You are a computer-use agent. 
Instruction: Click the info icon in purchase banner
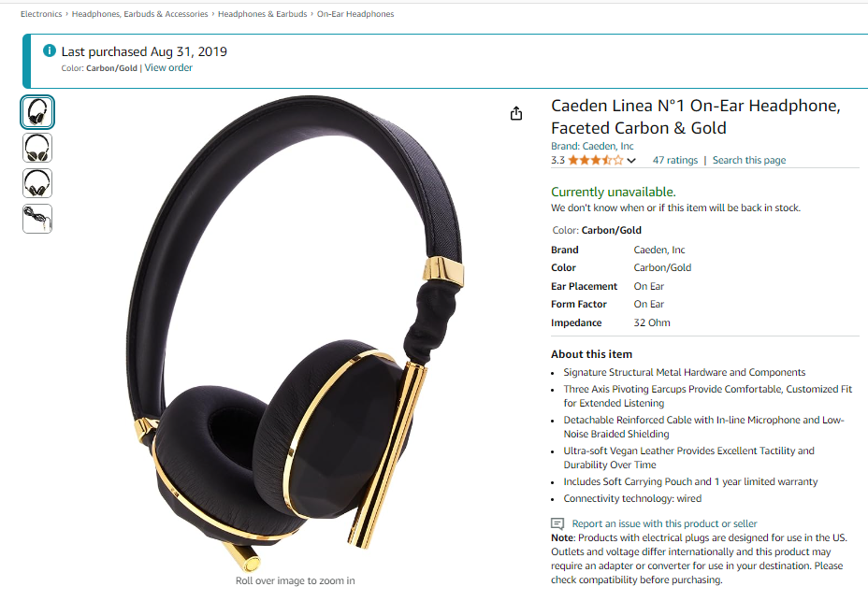coord(50,50)
